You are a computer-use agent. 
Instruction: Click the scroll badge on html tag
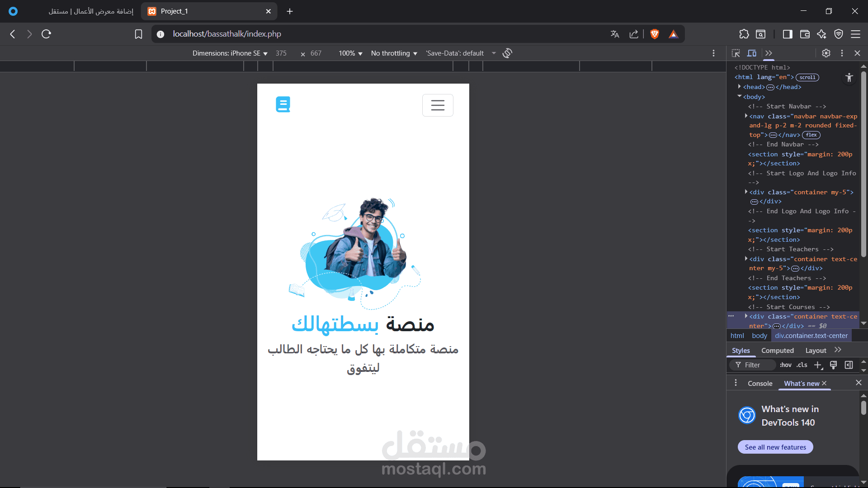807,77
